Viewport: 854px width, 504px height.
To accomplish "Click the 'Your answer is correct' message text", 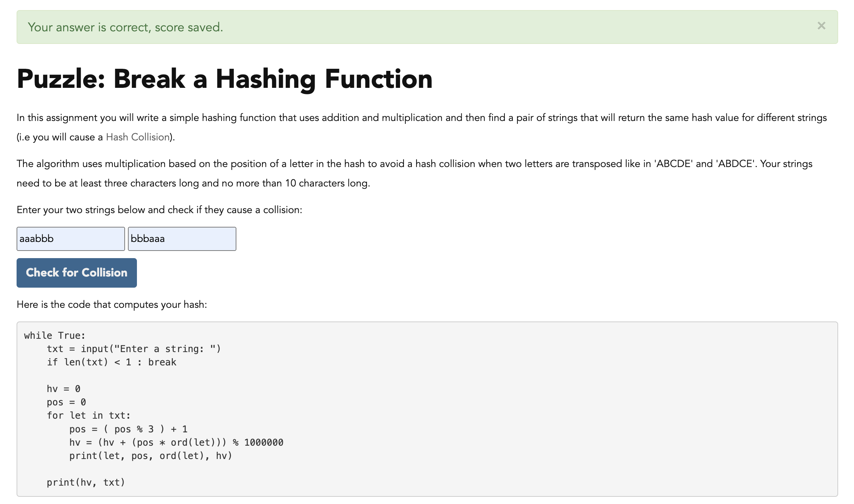I will [x=125, y=27].
